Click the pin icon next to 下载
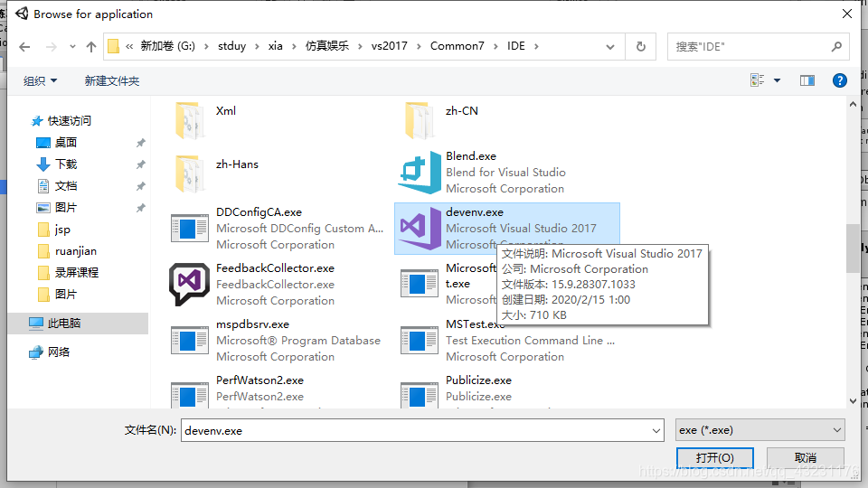The image size is (868, 488). click(x=141, y=164)
